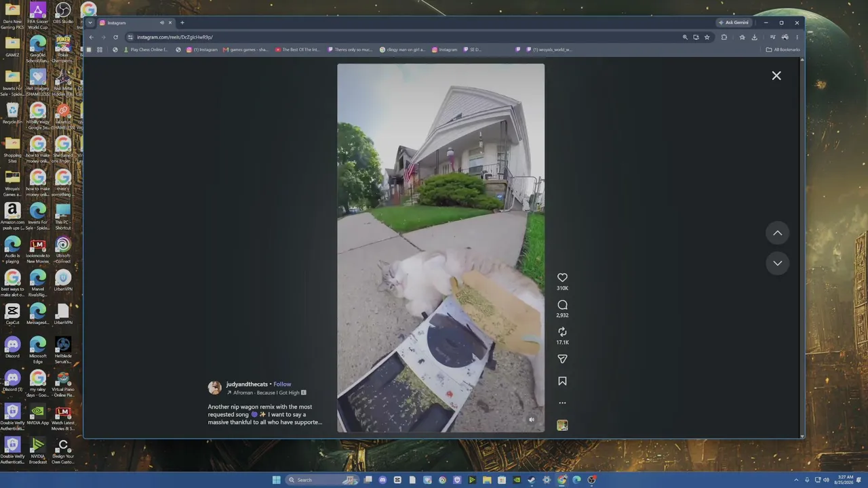Select the NVIDIA Broadcast desktop icon

tap(38, 451)
